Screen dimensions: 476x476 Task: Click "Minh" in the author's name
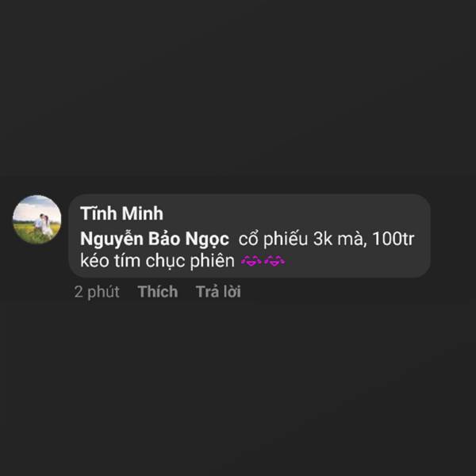point(143,213)
